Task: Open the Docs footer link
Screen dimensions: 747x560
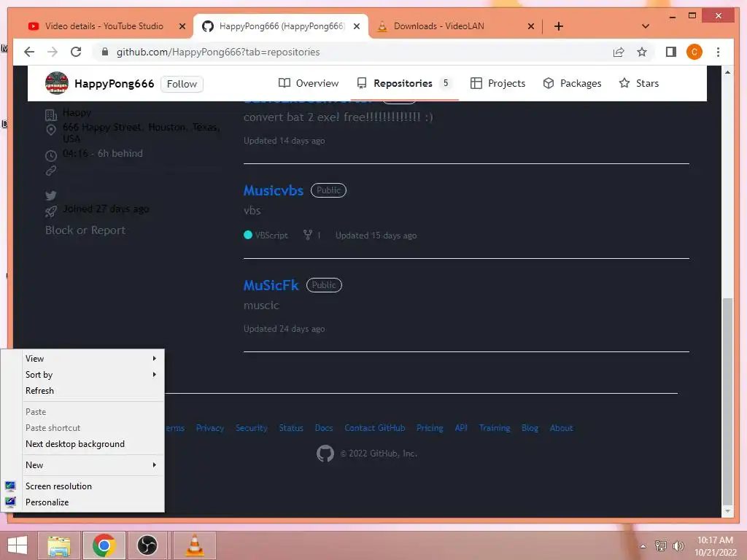Action: [324, 428]
